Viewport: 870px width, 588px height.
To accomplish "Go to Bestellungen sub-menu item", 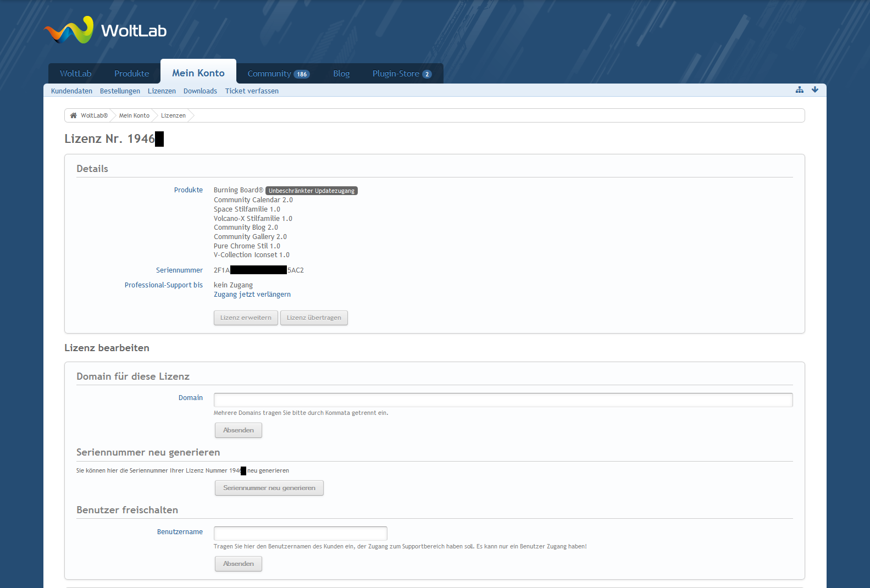I will coord(120,91).
